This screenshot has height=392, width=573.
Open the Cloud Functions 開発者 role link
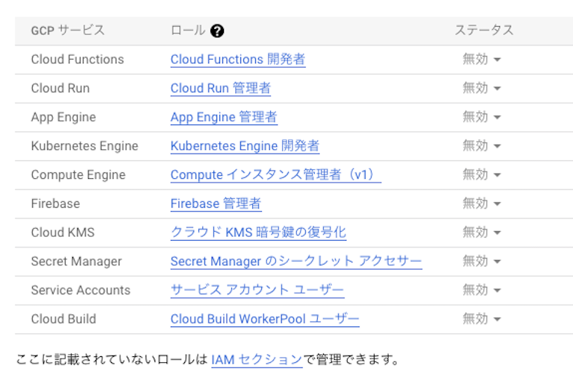click(x=237, y=60)
